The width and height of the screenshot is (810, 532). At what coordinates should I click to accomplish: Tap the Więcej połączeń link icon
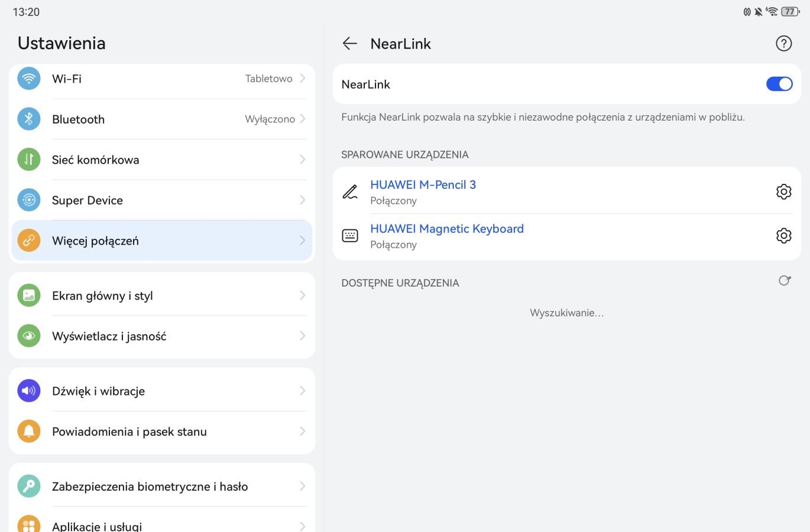pos(29,241)
